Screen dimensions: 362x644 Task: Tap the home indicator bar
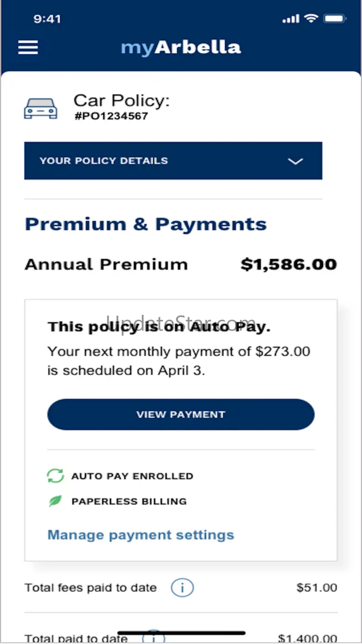coord(181,633)
